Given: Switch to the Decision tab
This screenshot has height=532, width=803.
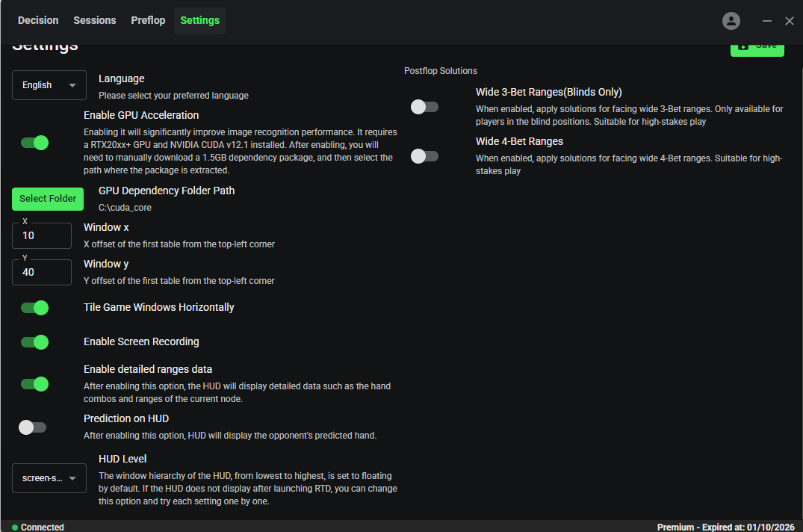Looking at the screenshot, I should click(x=37, y=20).
